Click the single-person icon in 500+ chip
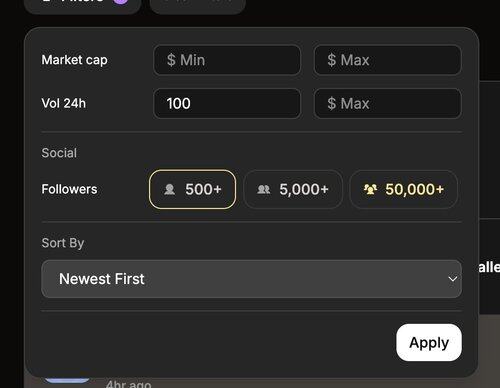500x388 pixels. [x=170, y=189]
